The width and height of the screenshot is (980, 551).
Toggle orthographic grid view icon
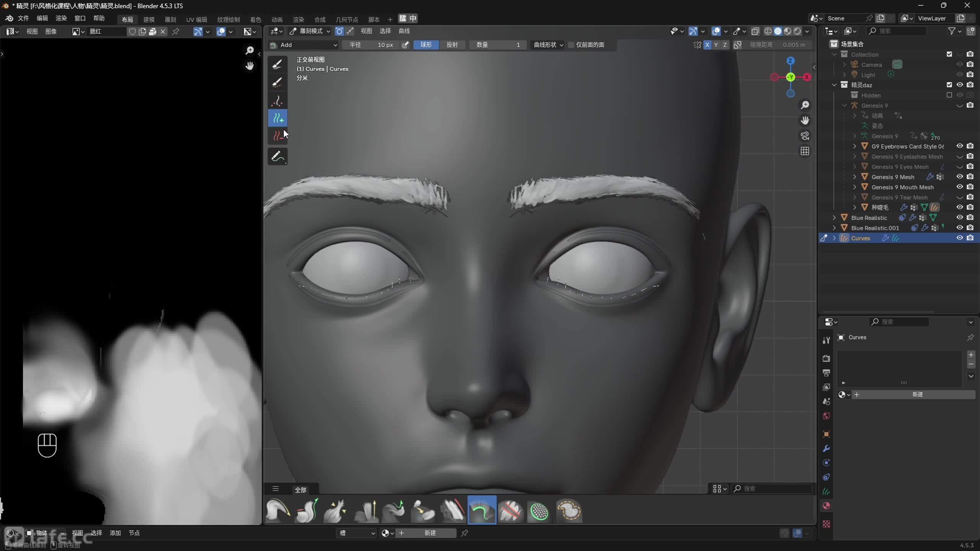[x=805, y=151]
